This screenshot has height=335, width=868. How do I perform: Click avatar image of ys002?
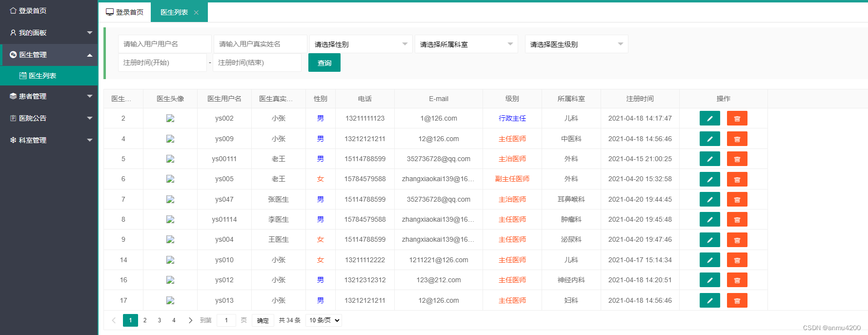[x=170, y=118]
